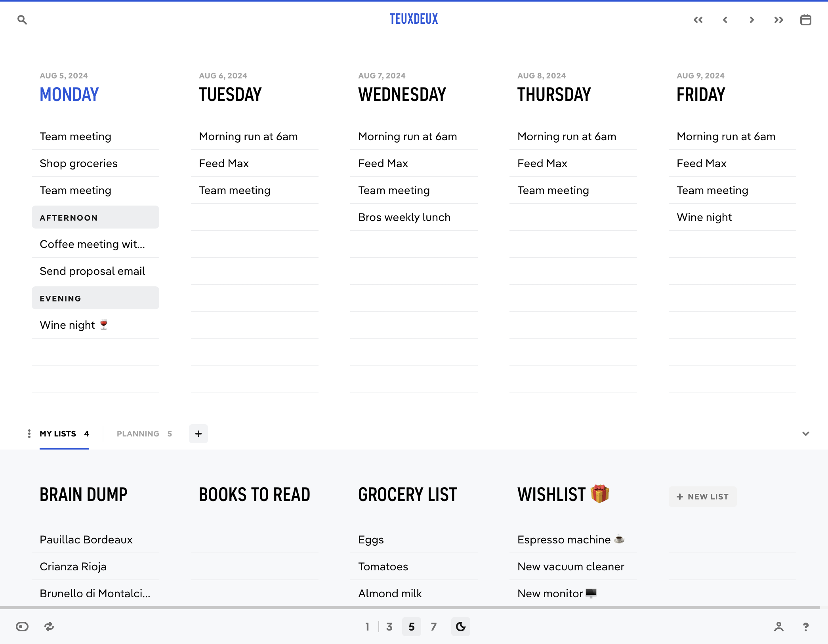Toggle dark mode moon icon
This screenshot has width=828, height=644.
(461, 627)
